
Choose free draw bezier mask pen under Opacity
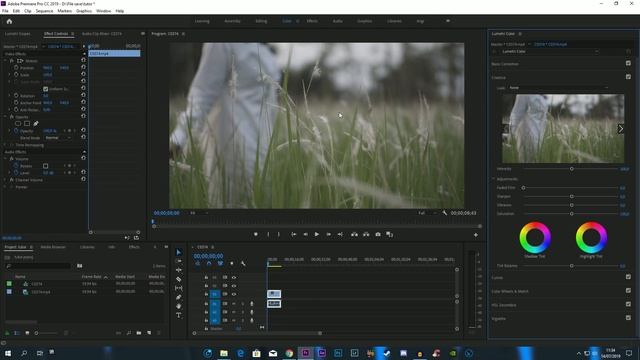pos(36,123)
